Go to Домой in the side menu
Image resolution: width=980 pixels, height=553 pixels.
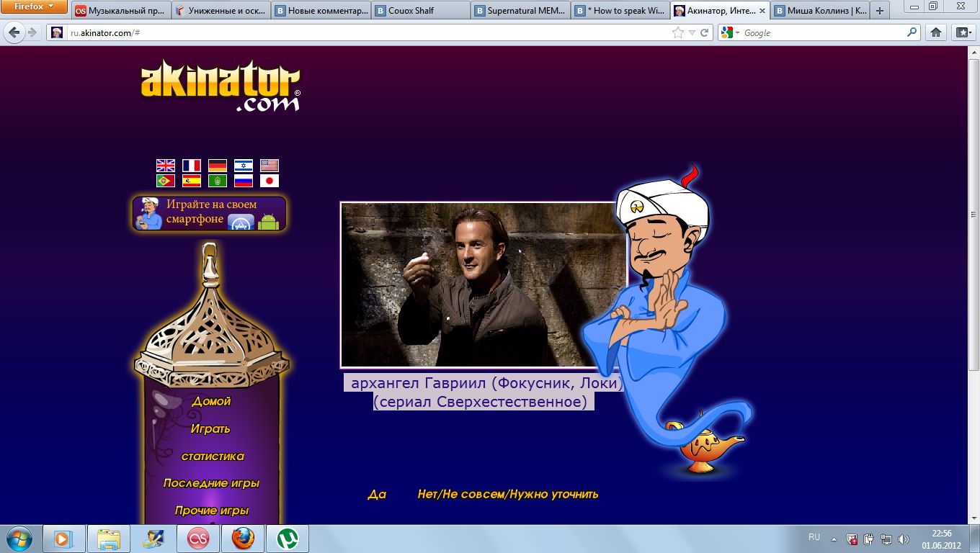(211, 401)
